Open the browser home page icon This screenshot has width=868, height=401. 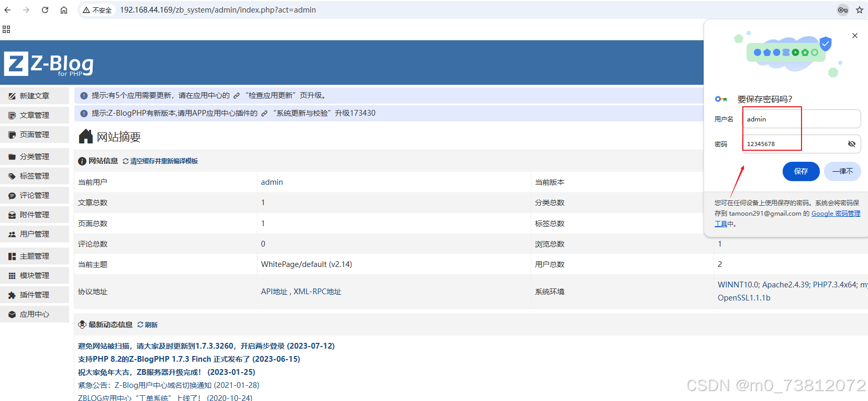click(x=64, y=10)
